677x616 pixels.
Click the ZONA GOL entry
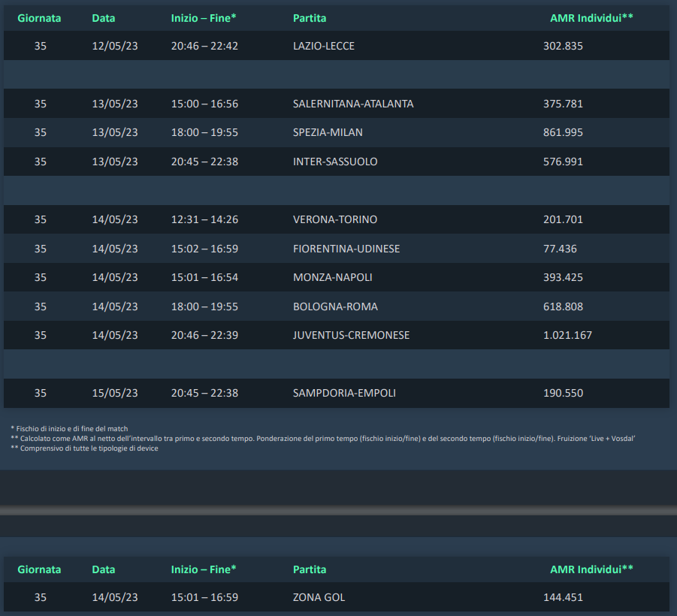pyautogui.click(x=319, y=597)
